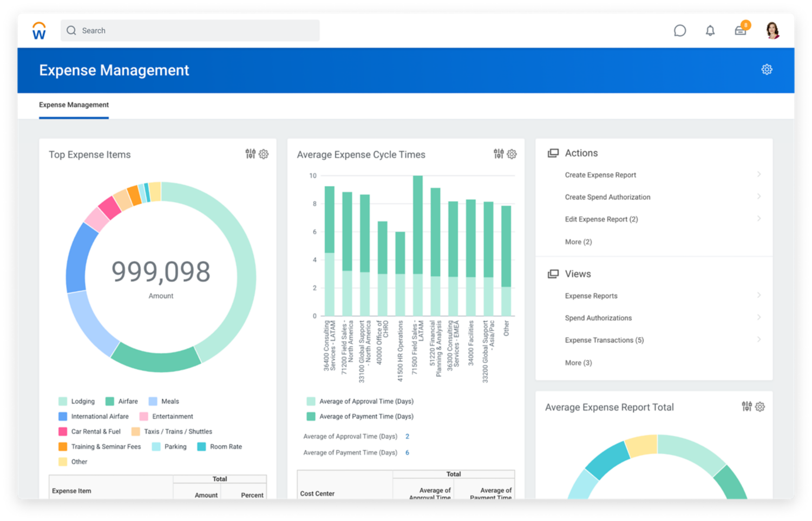Open settings gear on the blue header
The width and height of the screenshot is (812, 521).
767,69
